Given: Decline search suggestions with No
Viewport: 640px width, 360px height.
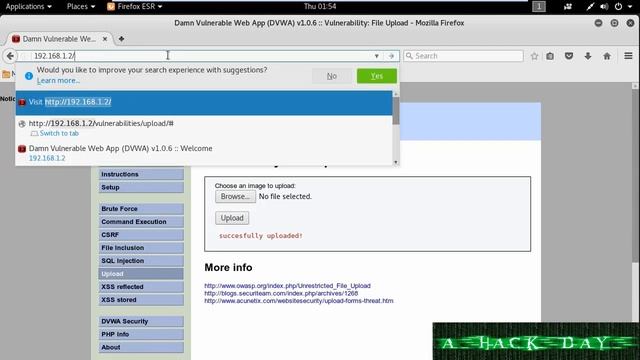Looking at the screenshot, I should pos(331,76).
